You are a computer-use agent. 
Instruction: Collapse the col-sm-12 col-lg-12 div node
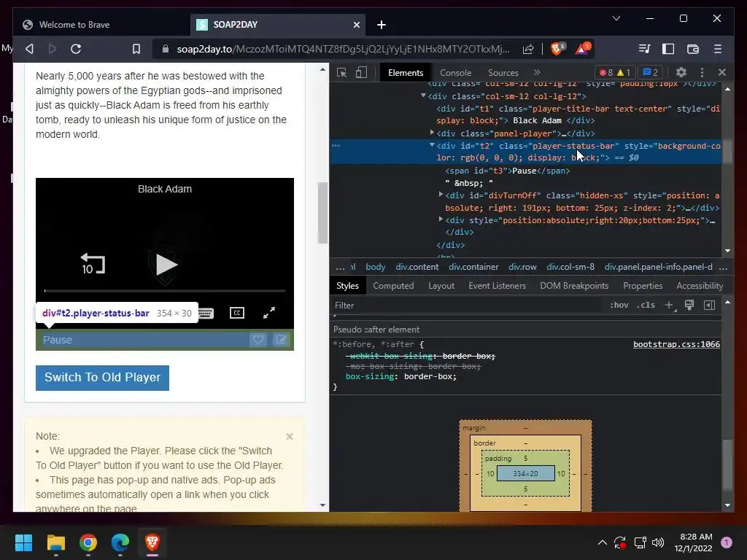click(423, 96)
